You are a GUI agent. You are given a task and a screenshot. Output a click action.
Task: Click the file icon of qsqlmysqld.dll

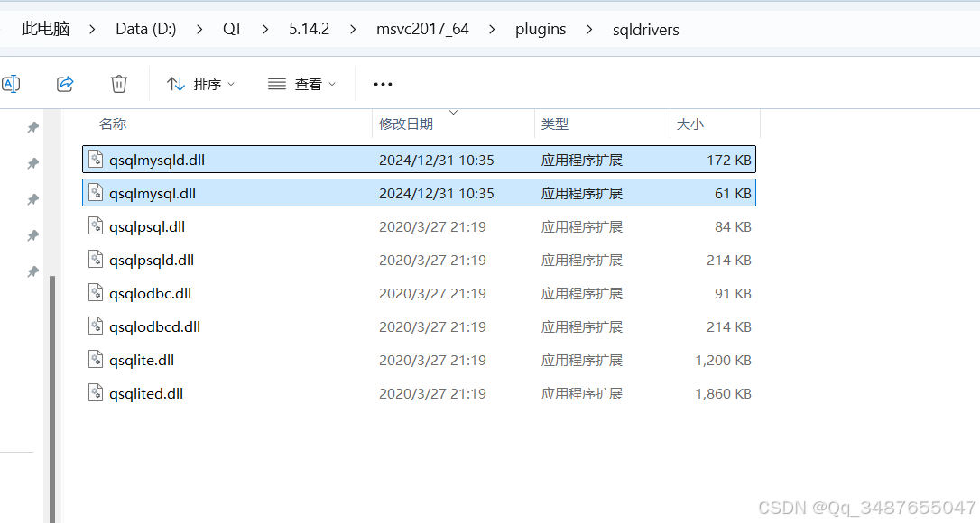96,160
